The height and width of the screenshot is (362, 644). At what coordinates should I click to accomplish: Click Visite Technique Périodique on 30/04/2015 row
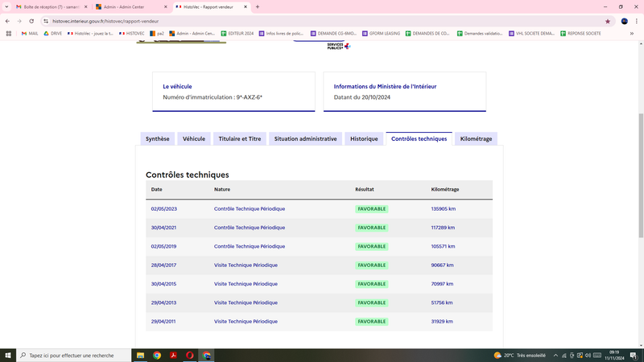pyautogui.click(x=246, y=284)
